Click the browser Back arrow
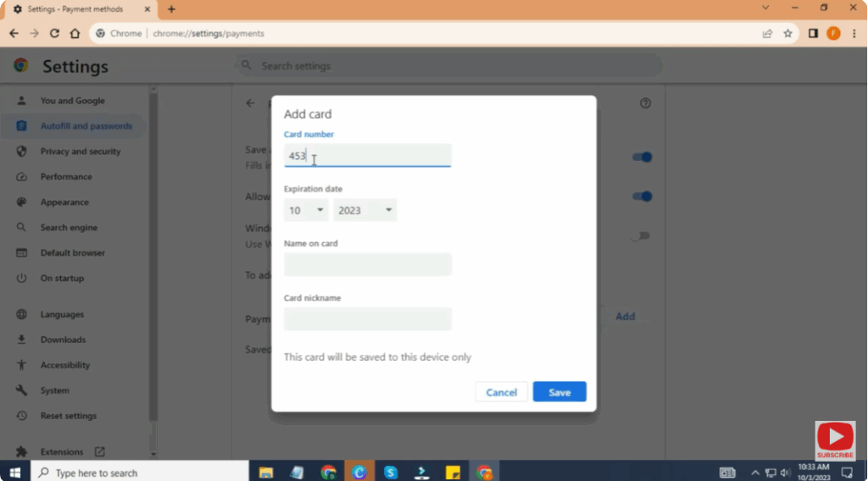868x481 pixels. [x=14, y=33]
